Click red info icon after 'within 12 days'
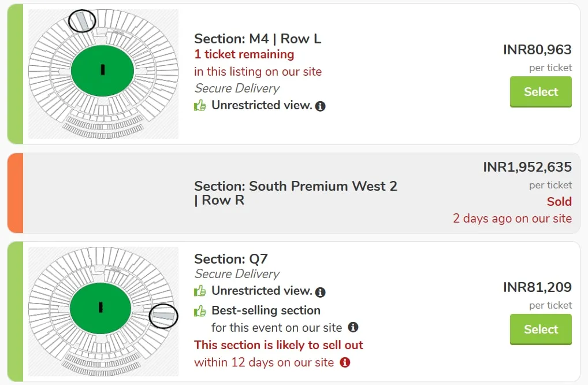Screen dimensions: 588x385 [x=345, y=362]
